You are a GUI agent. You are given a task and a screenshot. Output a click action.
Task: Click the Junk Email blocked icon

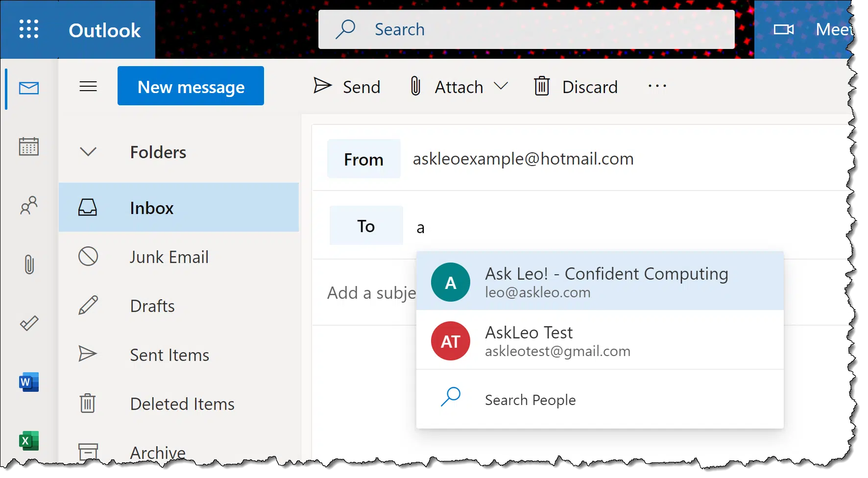(88, 256)
